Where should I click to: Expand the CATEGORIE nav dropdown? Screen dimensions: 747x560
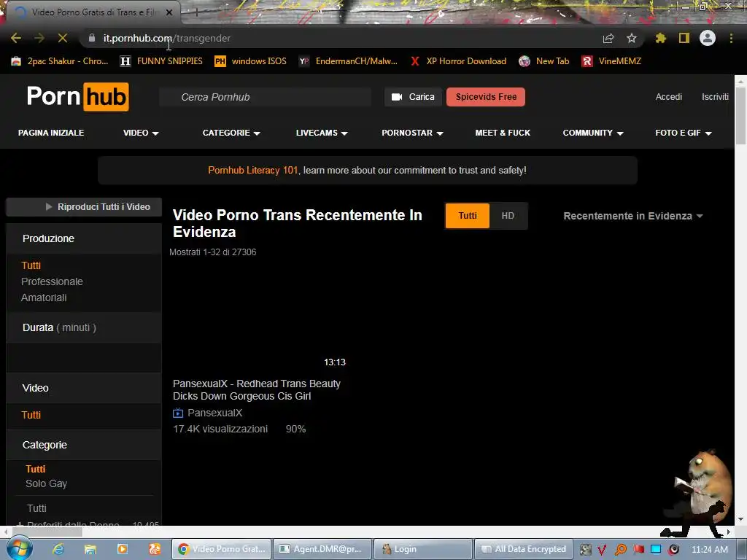pos(231,133)
